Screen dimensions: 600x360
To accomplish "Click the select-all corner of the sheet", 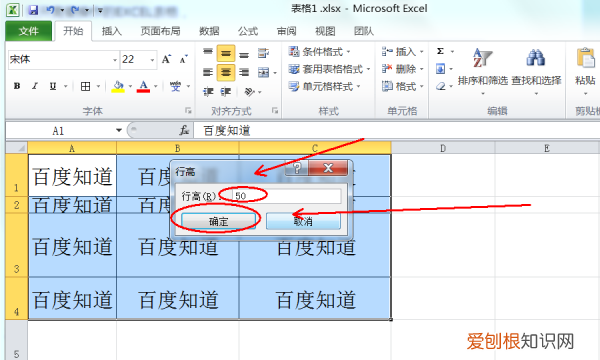I will click(16, 148).
